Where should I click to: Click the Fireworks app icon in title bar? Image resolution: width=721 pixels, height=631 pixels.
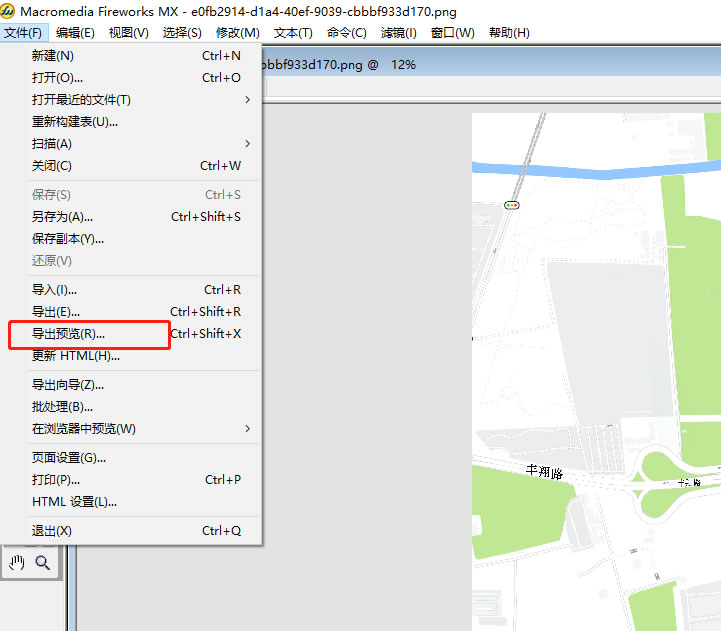(10, 12)
